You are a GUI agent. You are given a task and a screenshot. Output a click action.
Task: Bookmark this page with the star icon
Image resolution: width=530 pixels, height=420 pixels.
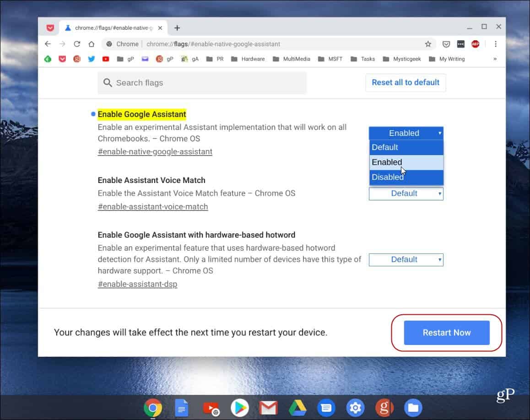[428, 44]
